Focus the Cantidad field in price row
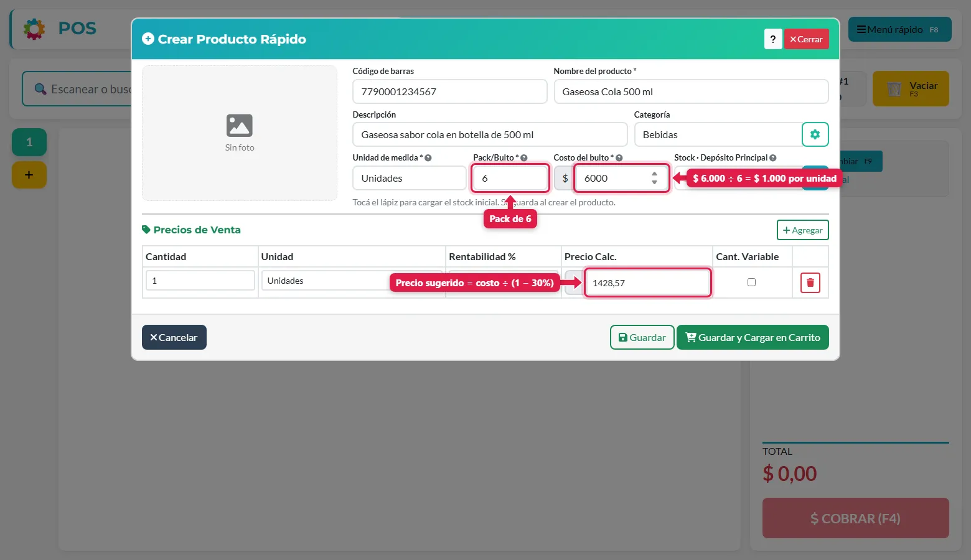Image resolution: width=971 pixels, height=560 pixels. [x=200, y=281]
